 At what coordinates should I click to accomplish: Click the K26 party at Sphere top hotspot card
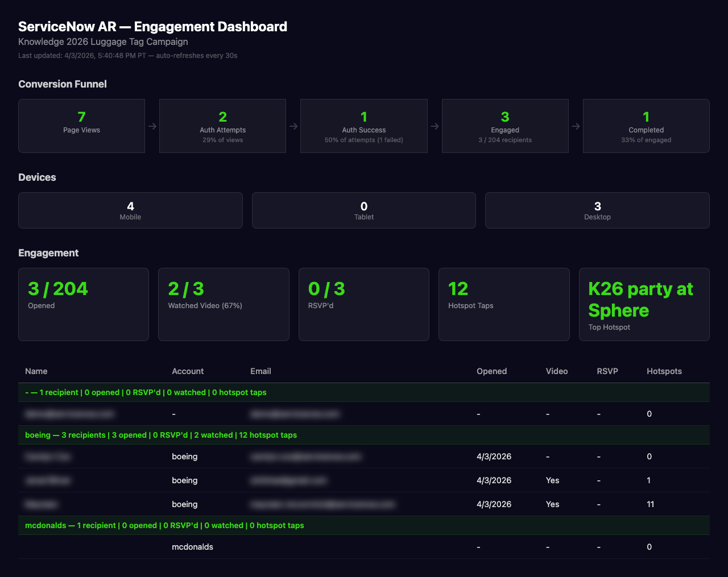(x=644, y=304)
